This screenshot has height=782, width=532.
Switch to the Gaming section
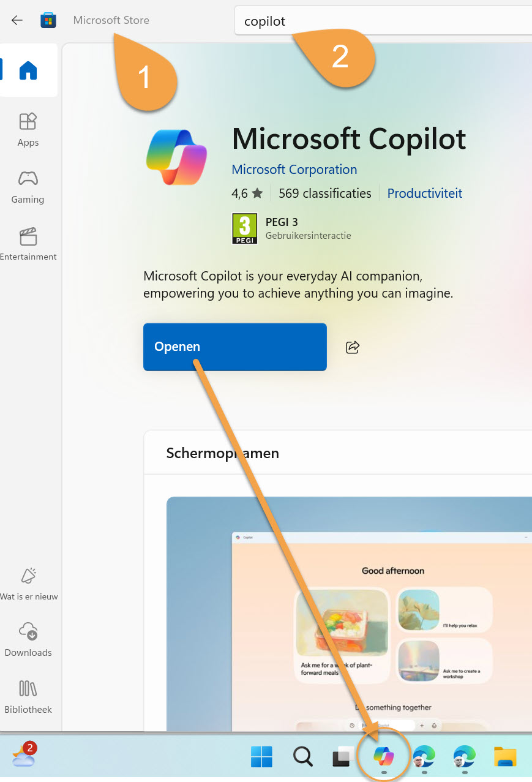[28, 187]
